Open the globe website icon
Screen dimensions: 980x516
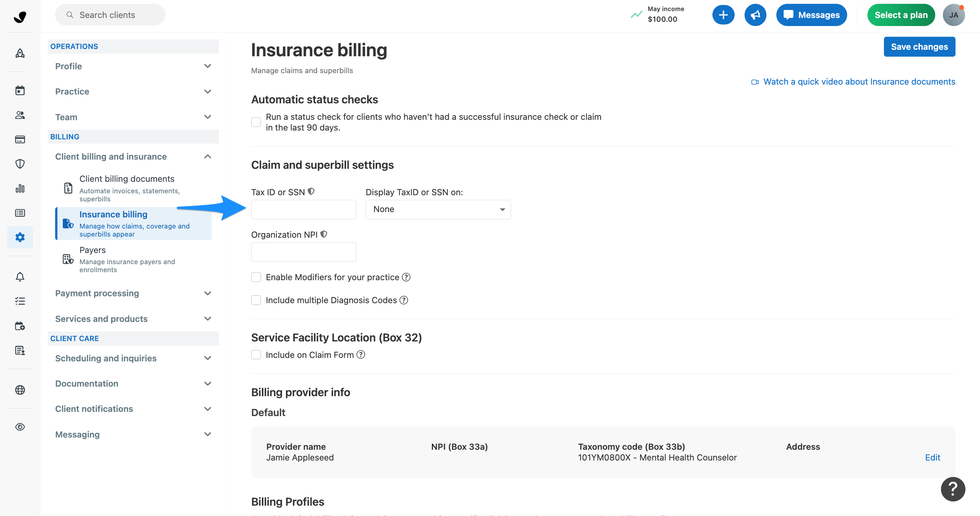[x=20, y=390]
